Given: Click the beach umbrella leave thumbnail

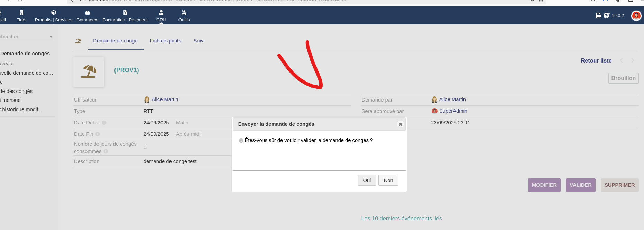Looking at the screenshot, I should click(x=89, y=72).
